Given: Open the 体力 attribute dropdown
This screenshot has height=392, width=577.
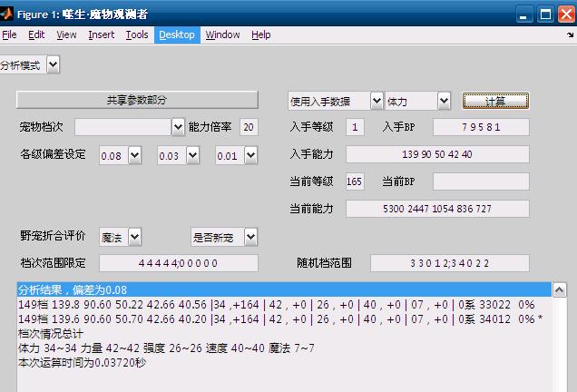Looking at the screenshot, I should click(x=444, y=101).
